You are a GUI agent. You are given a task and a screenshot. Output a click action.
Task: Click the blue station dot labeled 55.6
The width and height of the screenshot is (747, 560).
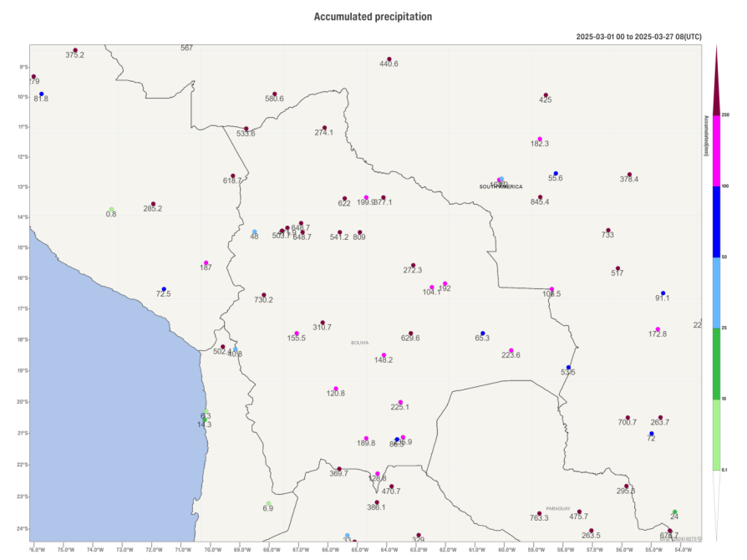555,173
